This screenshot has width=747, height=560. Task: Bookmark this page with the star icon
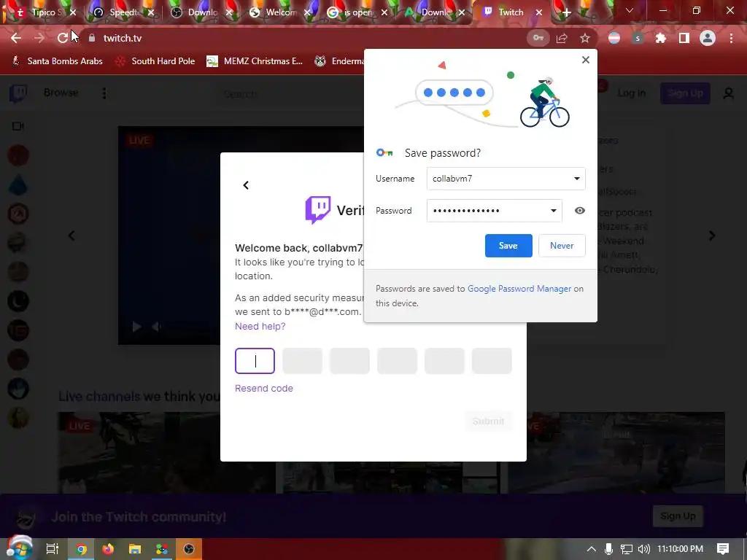(x=585, y=38)
